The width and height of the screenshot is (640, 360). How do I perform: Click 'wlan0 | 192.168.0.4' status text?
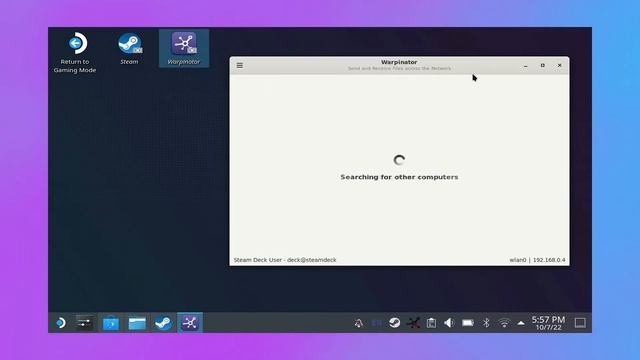pyautogui.click(x=537, y=260)
